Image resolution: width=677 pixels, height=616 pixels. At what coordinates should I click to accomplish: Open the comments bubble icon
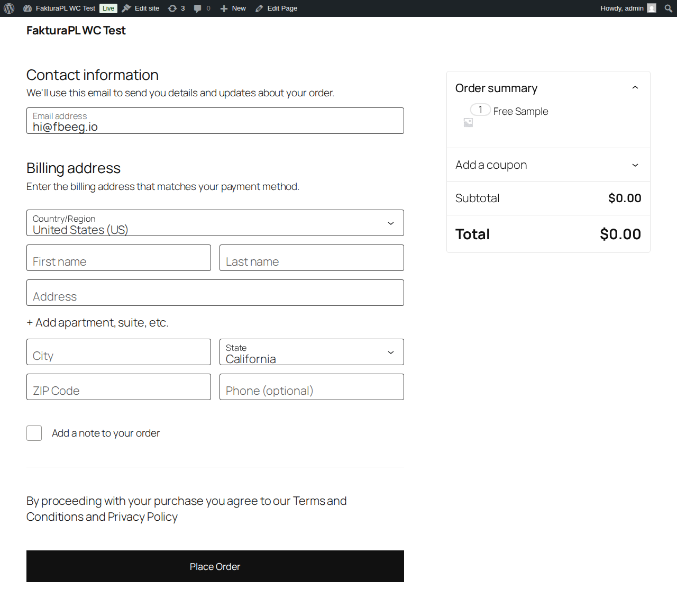[198, 8]
